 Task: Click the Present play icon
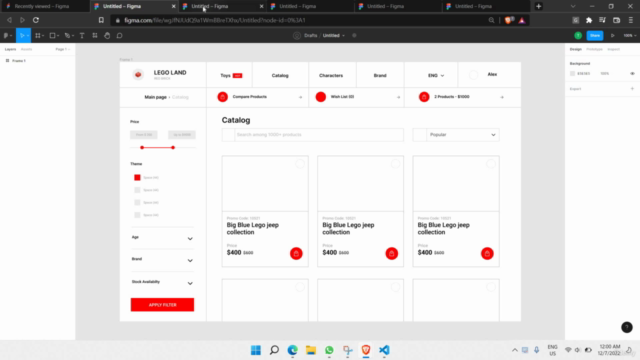(613, 36)
